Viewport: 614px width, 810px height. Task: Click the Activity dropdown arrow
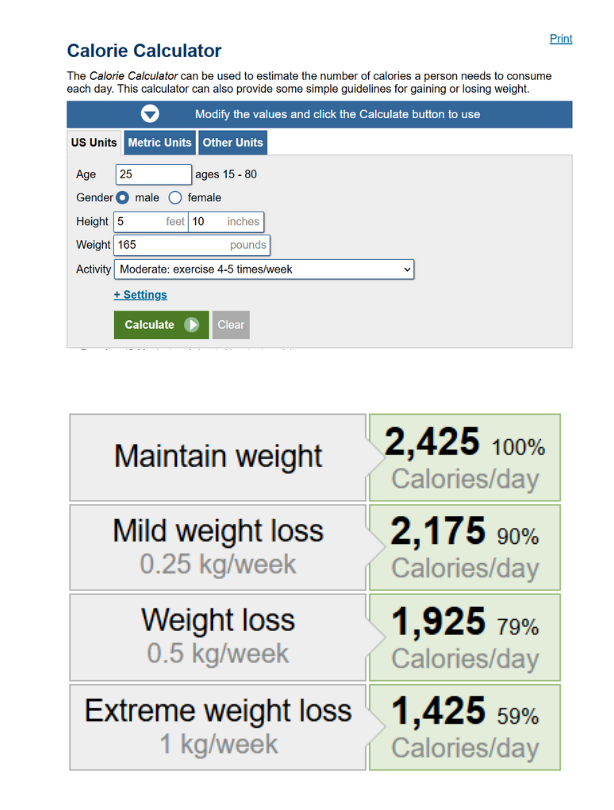click(x=405, y=269)
